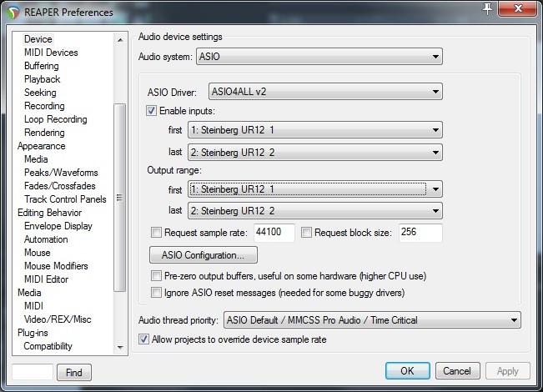Open the Playback preferences page
Screen dimensions: 543x392
point(42,79)
